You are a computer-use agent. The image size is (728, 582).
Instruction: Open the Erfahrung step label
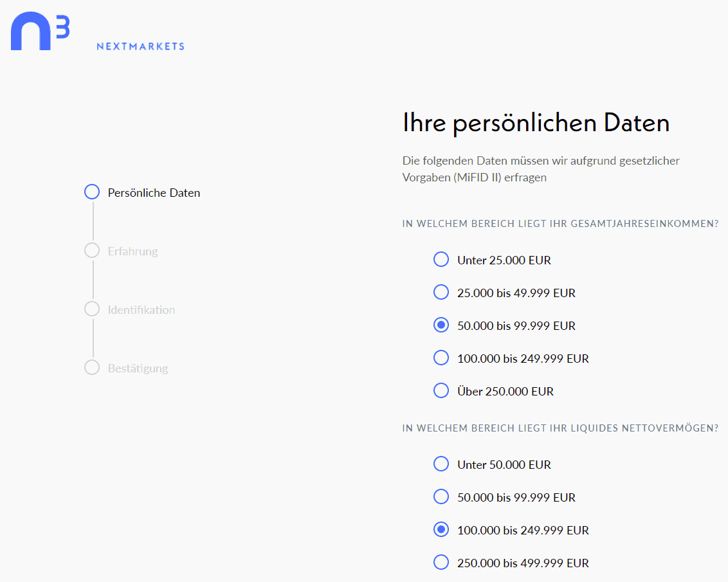click(132, 251)
